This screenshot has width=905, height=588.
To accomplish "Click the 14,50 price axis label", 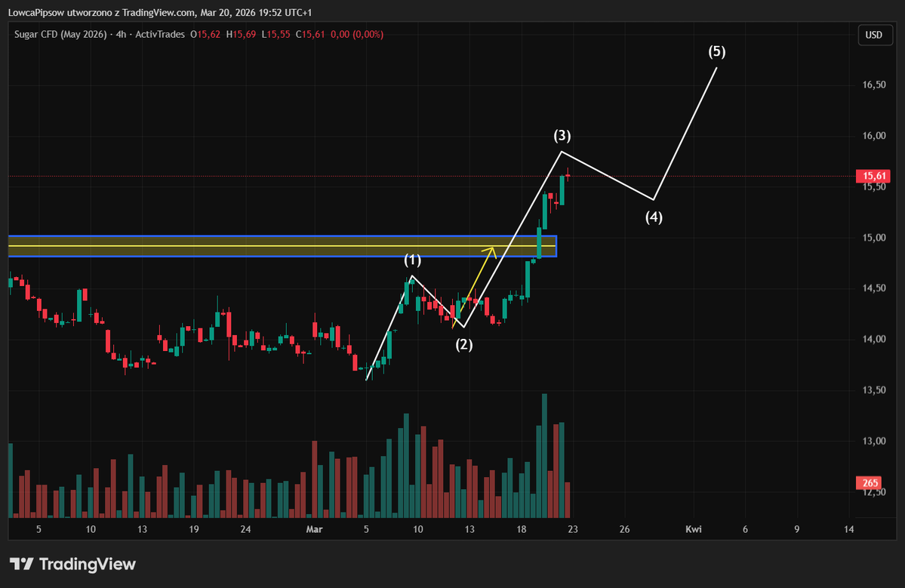I will (x=874, y=288).
